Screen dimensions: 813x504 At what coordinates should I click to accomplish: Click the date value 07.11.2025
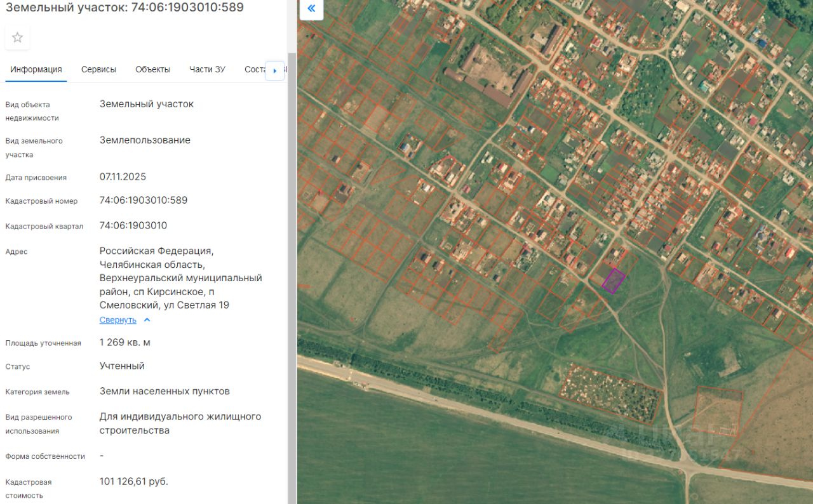click(123, 176)
